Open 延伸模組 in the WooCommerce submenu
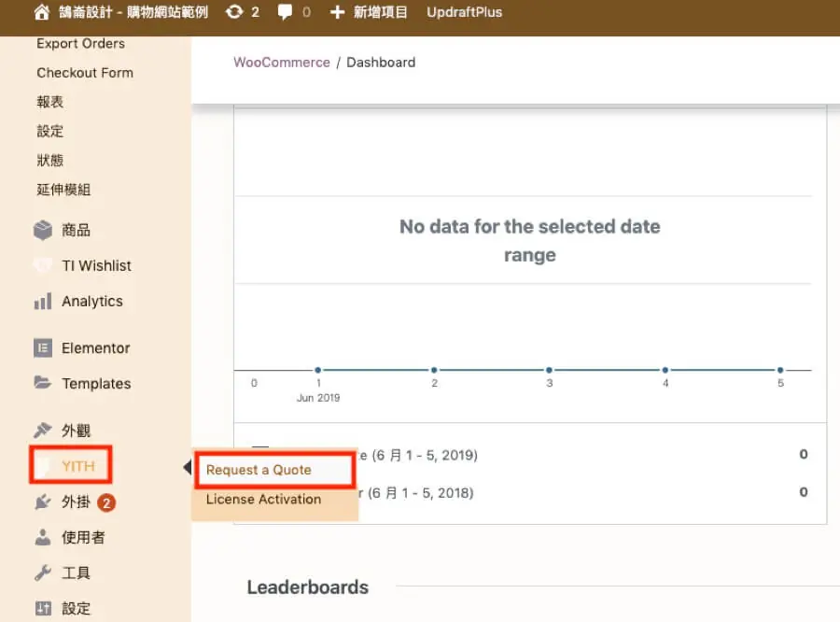This screenshot has width=840, height=622. [63, 190]
